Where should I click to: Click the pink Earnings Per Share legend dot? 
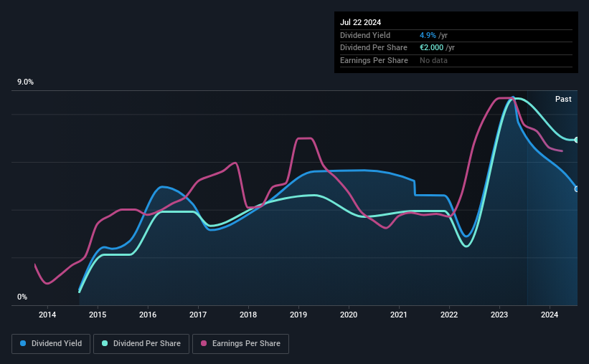tap(204, 343)
